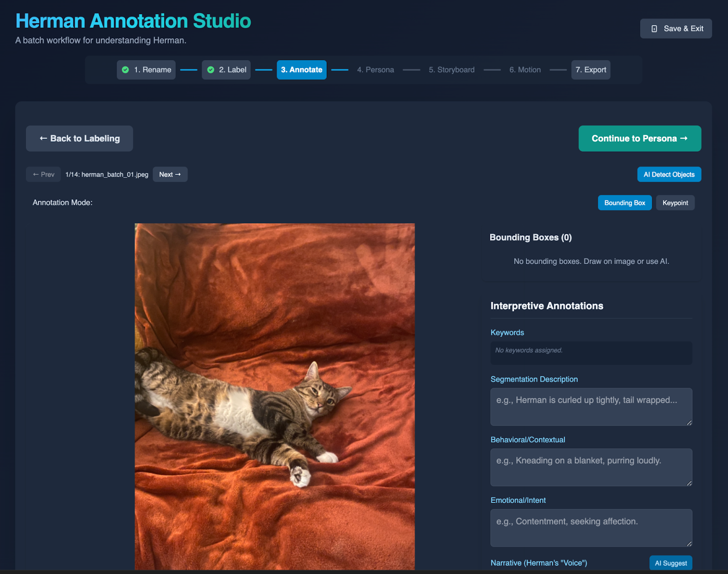The image size is (728, 574).
Task: Click the Herman cat image canvas
Action: tap(274, 396)
